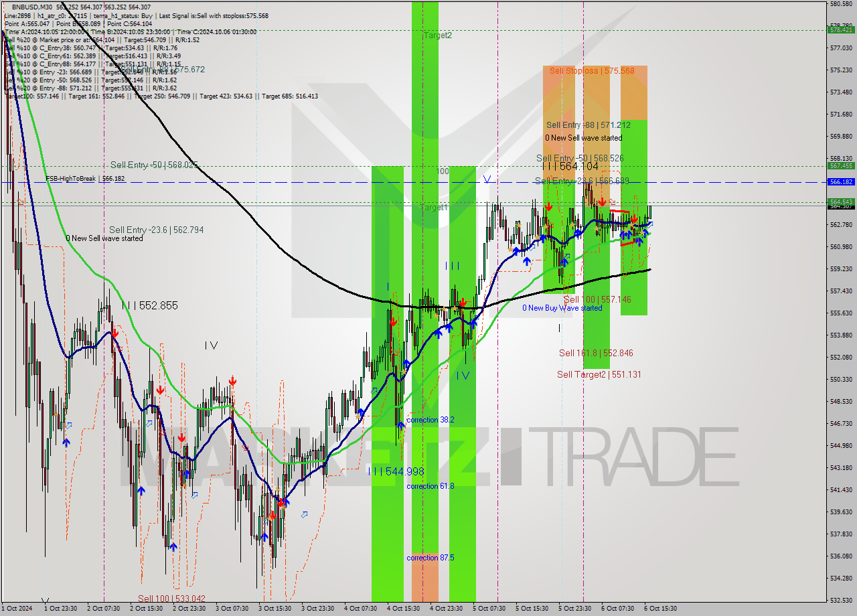Click the 'FSB-HighToBreak | 566.182' label
Viewport: 857px width, 616px height.
coord(85,179)
